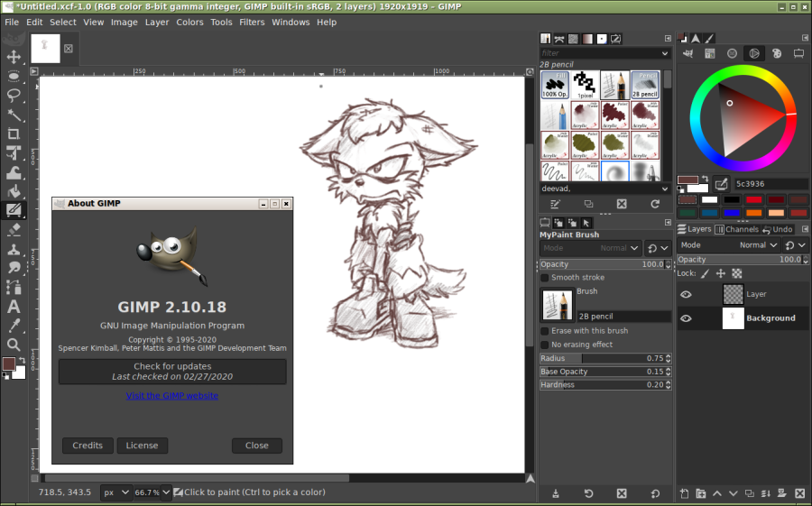812x506 pixels.
Task: Toggle lock pixels on layer
Action: [706, 273]
